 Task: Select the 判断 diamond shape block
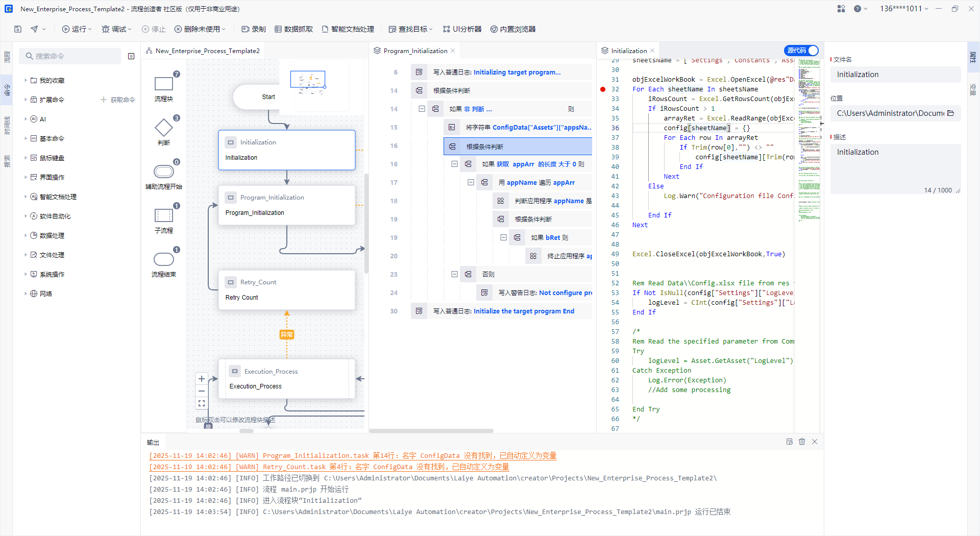pos(163,128)
